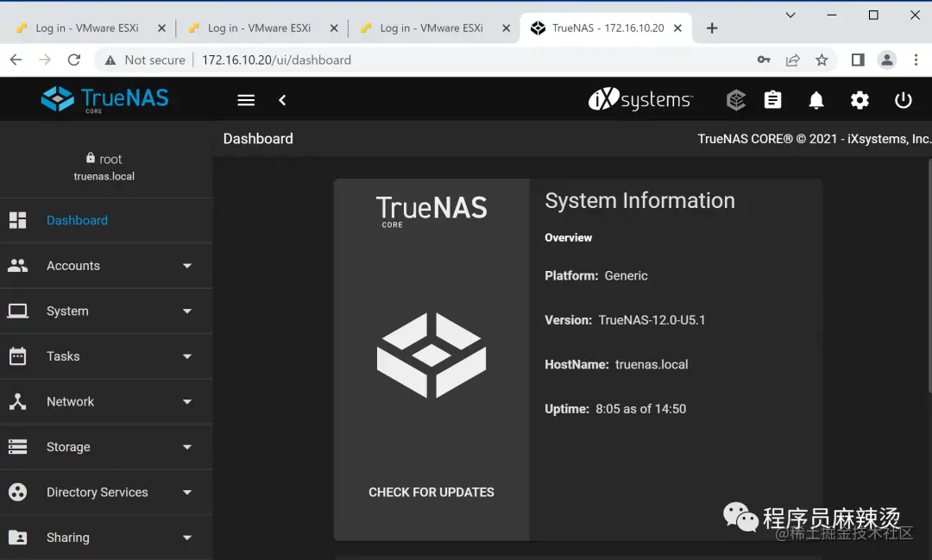Expand the Network menu arrow

(187, 401)
